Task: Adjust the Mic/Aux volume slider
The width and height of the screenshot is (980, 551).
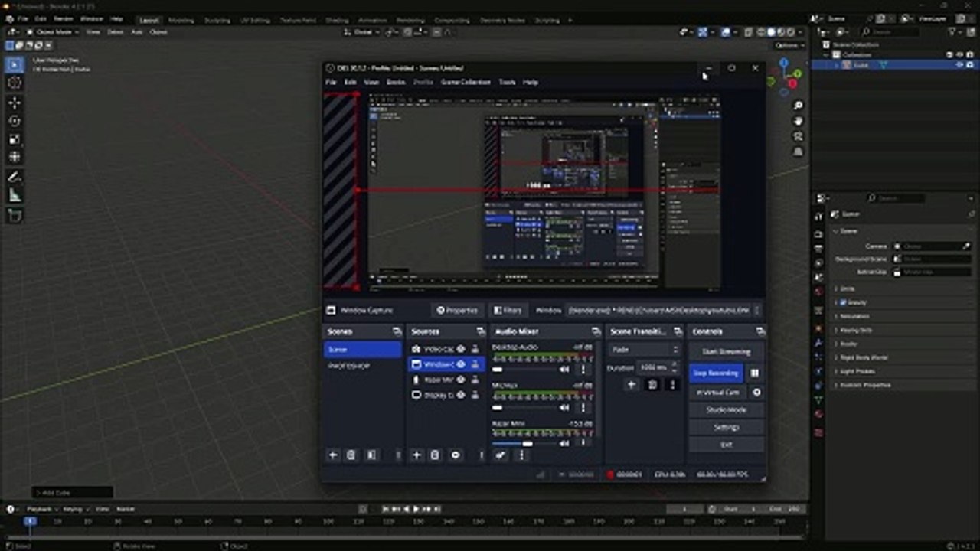Action: pyautogui.click(x=524, y=407)
